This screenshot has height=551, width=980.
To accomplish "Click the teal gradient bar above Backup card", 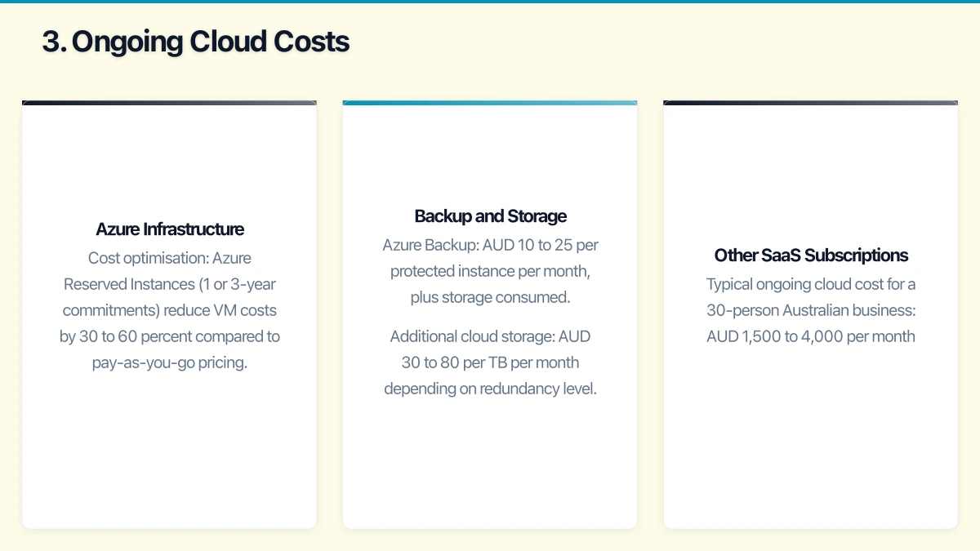I will 490,102.
